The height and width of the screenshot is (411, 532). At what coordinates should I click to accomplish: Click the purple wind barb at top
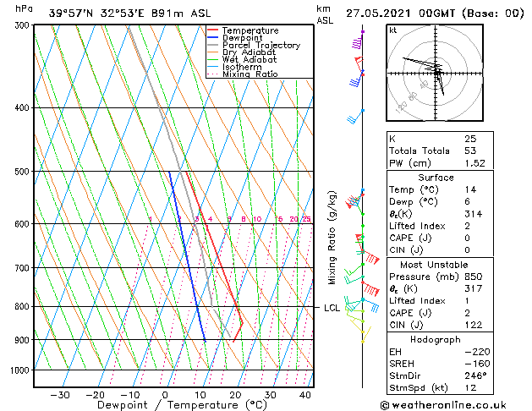[358, 41]
